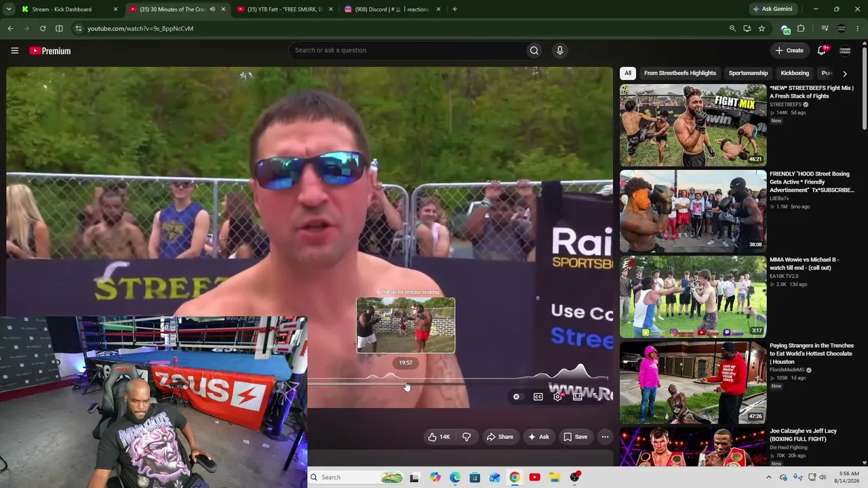Open the YouTube guide hamburger menu

(x=14, y=51)
